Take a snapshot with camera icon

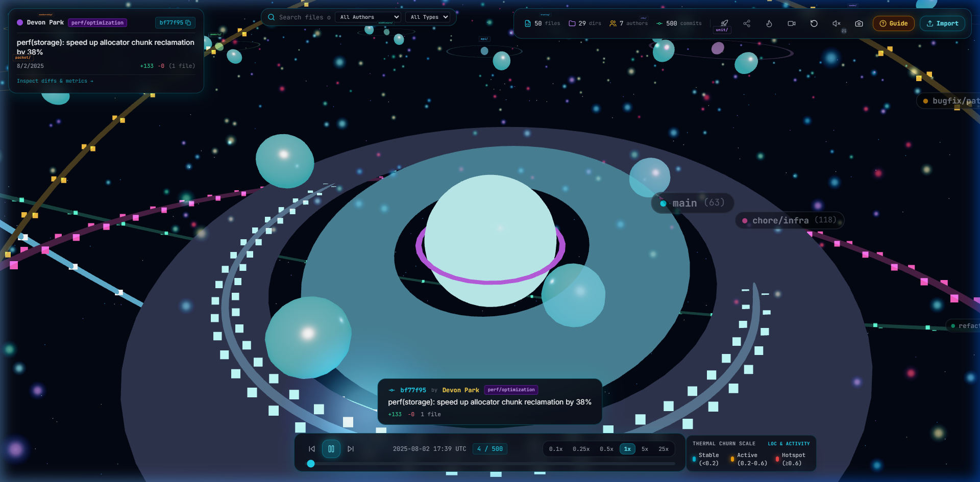[859, 23]
